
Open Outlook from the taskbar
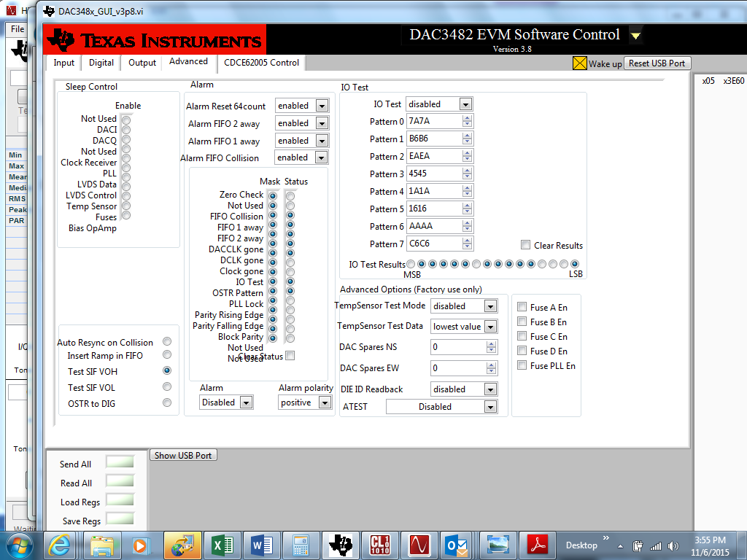tap(458, 545)
